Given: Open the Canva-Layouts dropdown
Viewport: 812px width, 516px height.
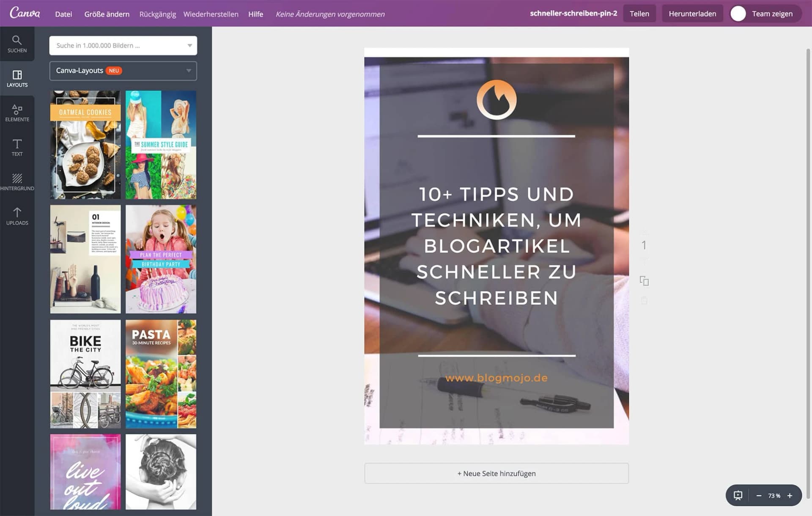Looking at the screenshot, I should [x=123, y=71].
